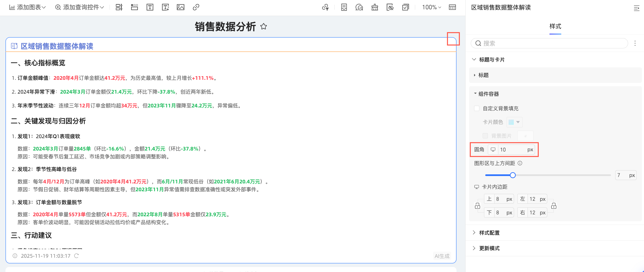Image resolution: width=644 pixels, height=272 pixels.
Task: Insert an image component from toolbar
Action: click(x=181, y=7)
